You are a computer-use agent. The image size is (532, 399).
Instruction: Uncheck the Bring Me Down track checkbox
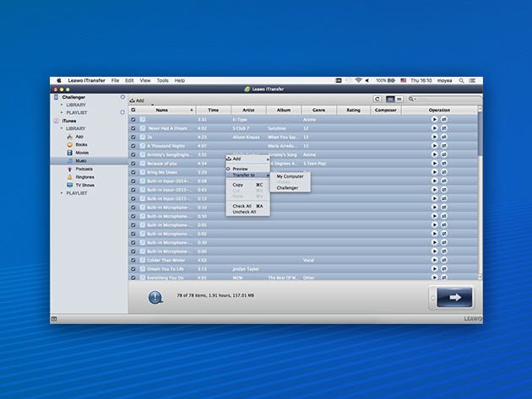(x=133, y=171)
